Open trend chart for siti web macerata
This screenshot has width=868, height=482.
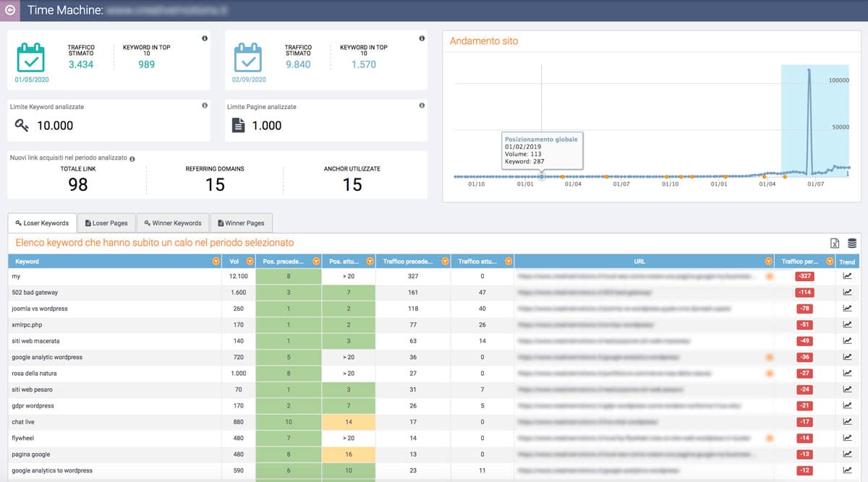(x=847, y=341)
